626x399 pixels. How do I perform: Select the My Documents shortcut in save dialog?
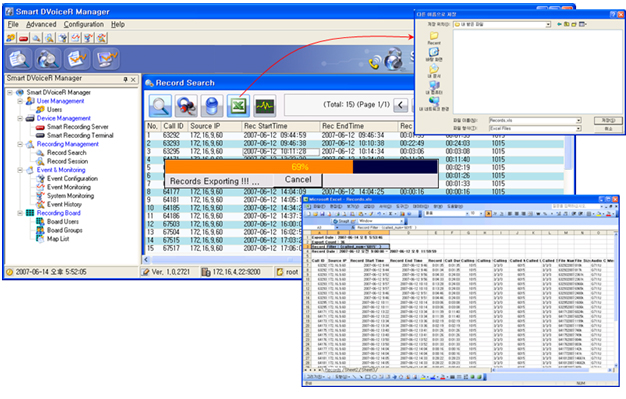tap(434, 71)
